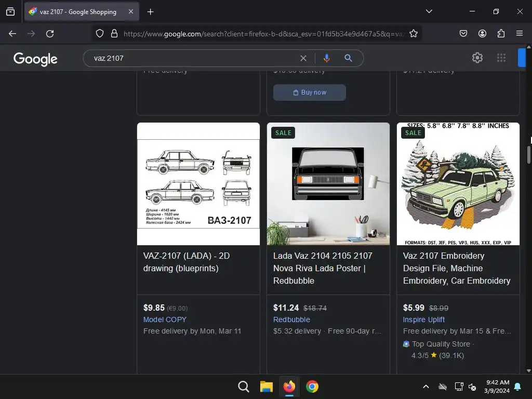Click the $5.32 delivery text

pyautogui.click(x=297, y=331)
